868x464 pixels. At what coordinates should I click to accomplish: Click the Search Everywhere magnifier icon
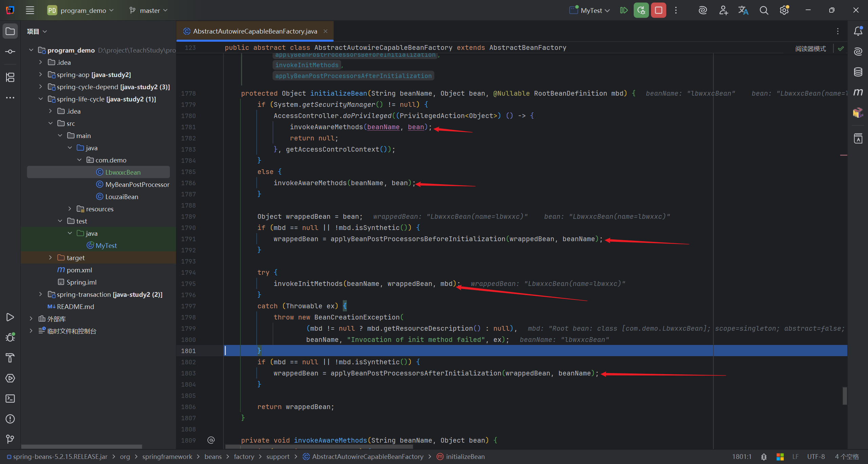click(764, 10)
